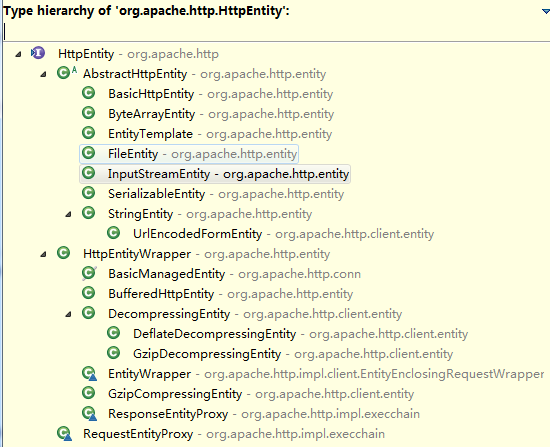550x447 pixels.
Task: Click the abstract class icon beside AbstractHttpEntity
Action: [x=67, y=73]
